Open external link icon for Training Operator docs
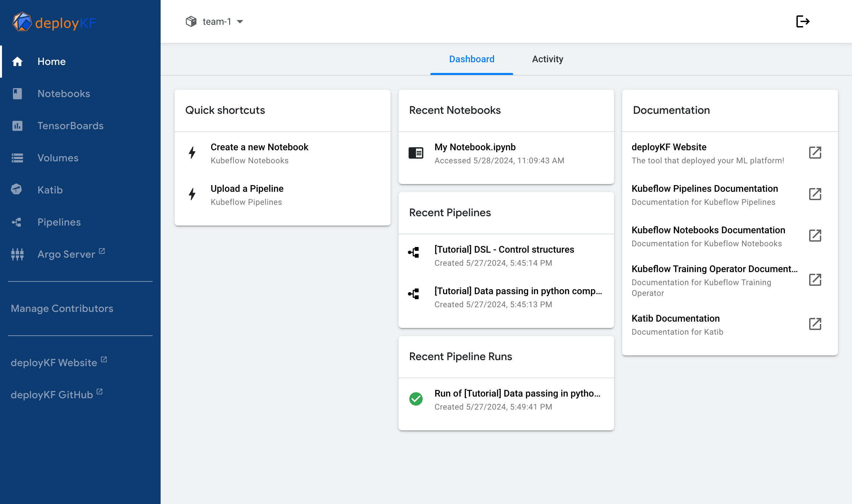 tap(815, 279)
